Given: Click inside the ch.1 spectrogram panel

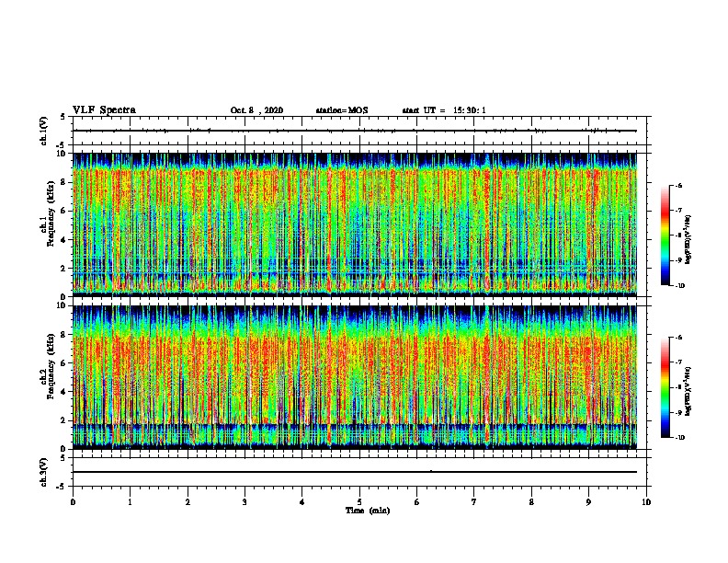Looking at the screenshot, I should [355, 224].
